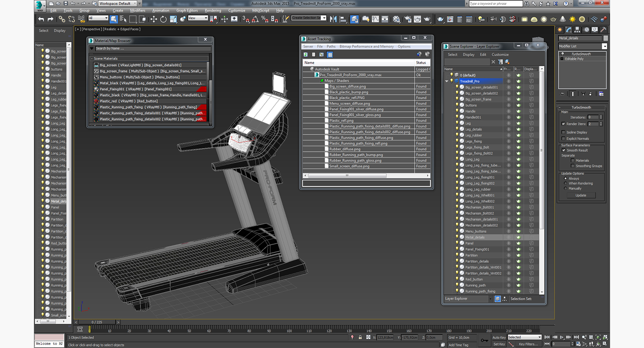Activate the Select and Move tool
The width and height of the screenshot is (644, 348).
154,19
